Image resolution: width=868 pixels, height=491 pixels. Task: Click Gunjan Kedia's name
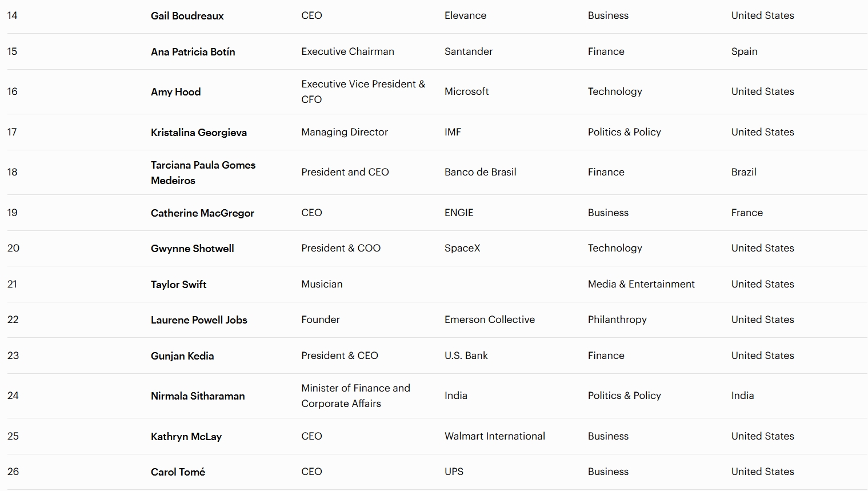182,356
